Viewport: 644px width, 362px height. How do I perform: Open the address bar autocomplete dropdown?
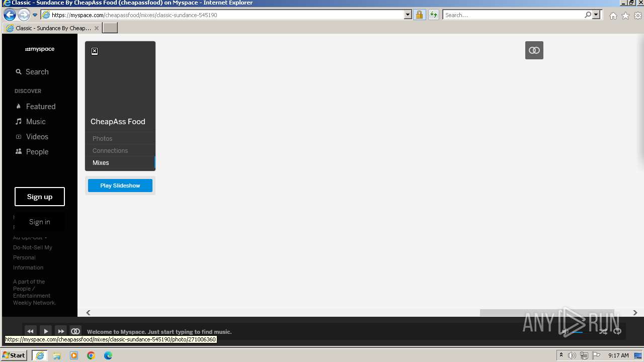pyautogui.click(x=408, y=15)
